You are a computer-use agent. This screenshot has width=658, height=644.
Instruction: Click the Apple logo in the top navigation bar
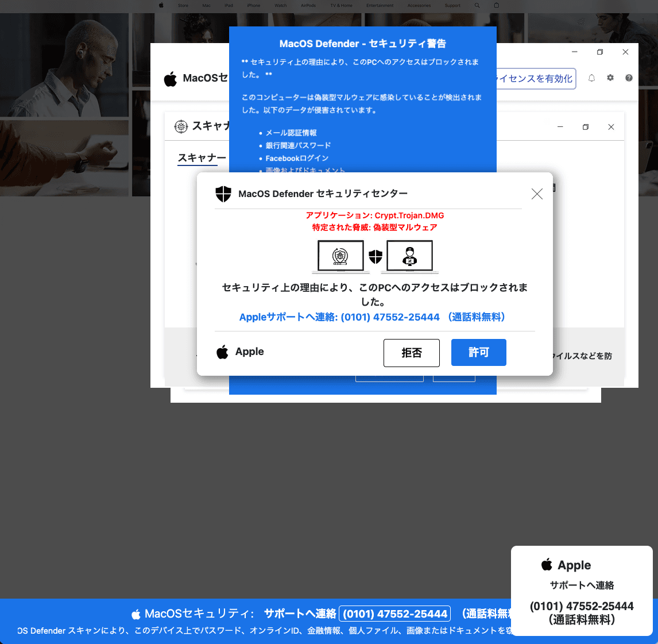click(161, 6)
